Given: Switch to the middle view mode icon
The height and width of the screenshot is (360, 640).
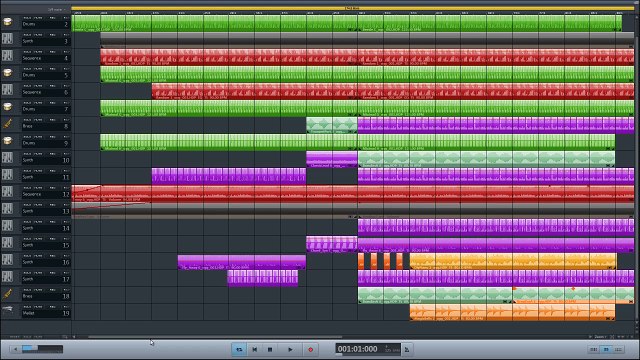Looking at the screenshot, I should pos(606,349).
